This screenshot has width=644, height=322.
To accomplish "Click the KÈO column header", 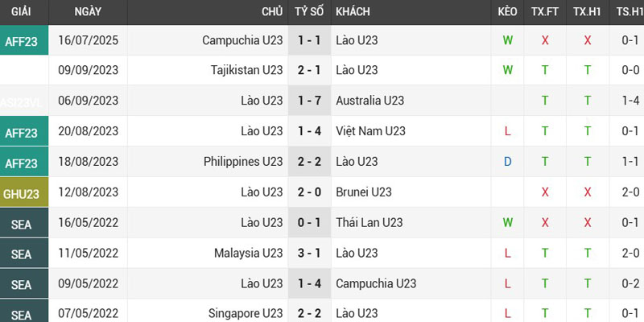I will 507,12.
